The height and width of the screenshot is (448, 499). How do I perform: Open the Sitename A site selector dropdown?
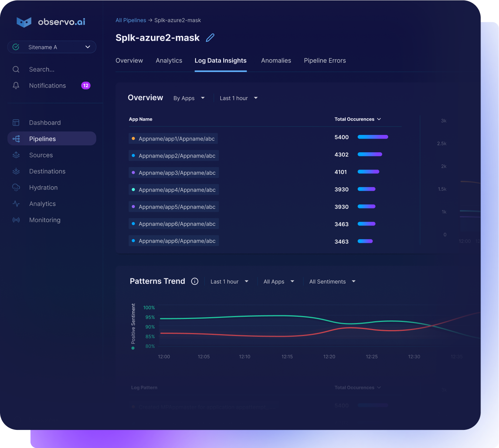coord(52,47)
